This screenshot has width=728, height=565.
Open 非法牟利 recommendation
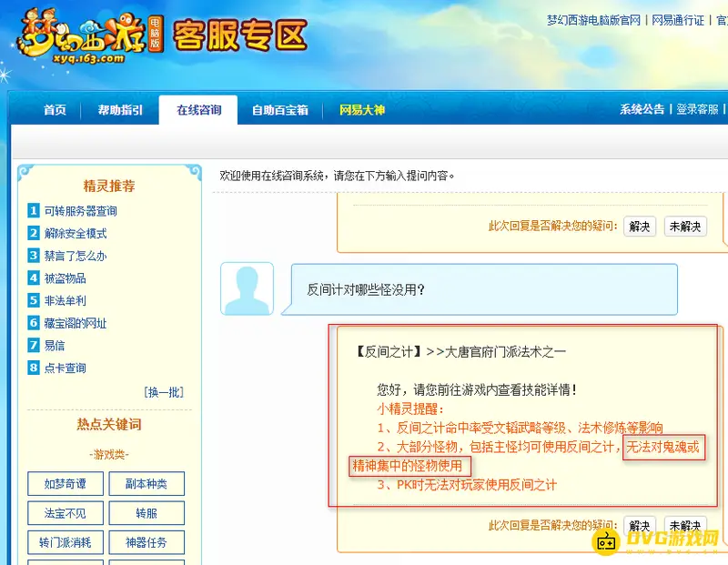pos(65,300)
